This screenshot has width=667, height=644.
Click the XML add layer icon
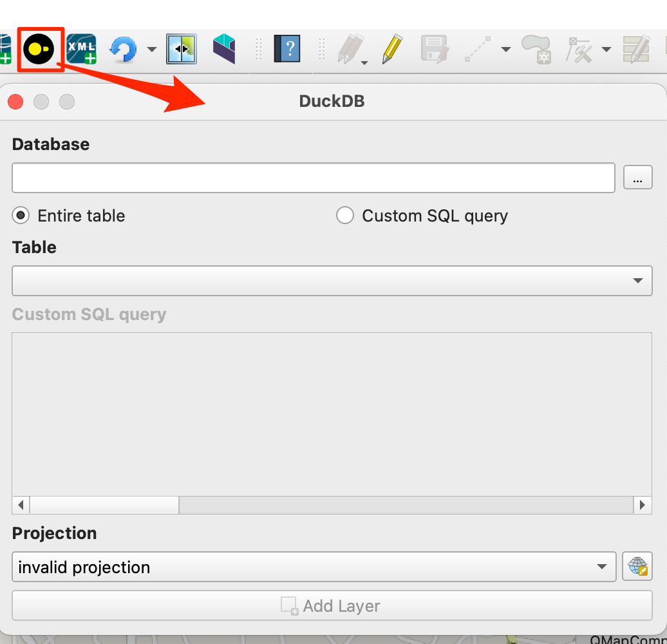[81, 49]
